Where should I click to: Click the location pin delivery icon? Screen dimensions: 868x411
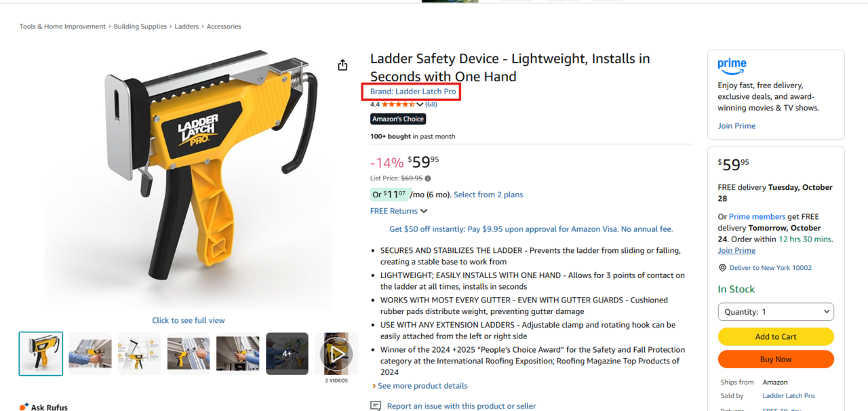pos(723,268)
